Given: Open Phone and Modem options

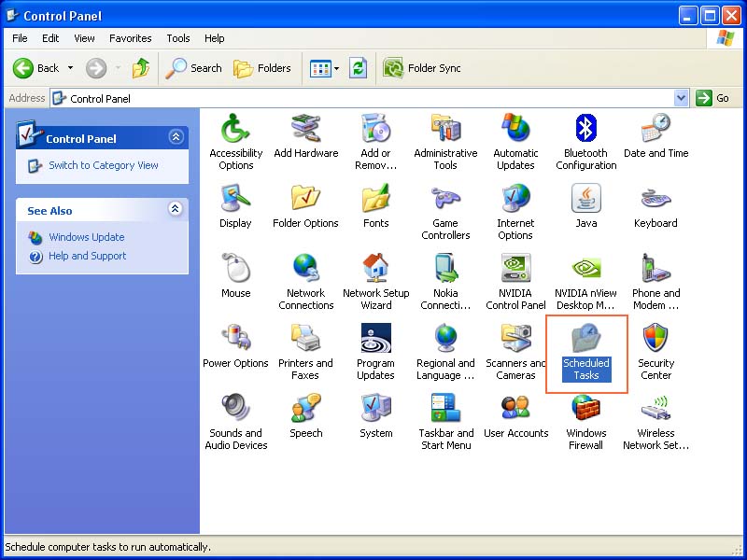Looking at the screenshot, I should [x=656, y=282].
